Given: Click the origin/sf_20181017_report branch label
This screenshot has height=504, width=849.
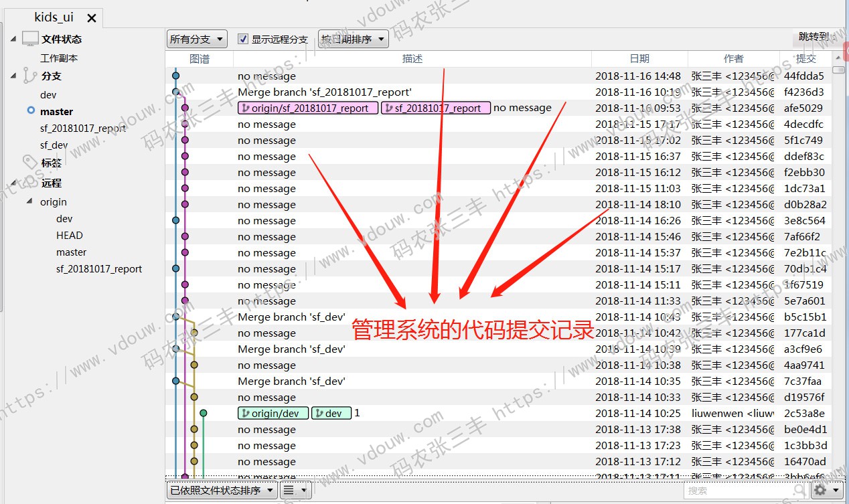Looking at the screenshot, I should click(307, 108).
